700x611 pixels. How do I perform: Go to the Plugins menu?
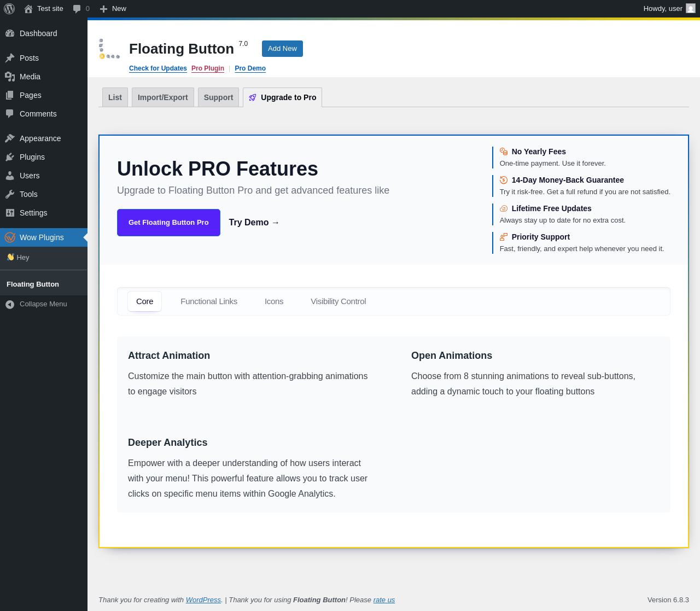(x=44, y=157)
